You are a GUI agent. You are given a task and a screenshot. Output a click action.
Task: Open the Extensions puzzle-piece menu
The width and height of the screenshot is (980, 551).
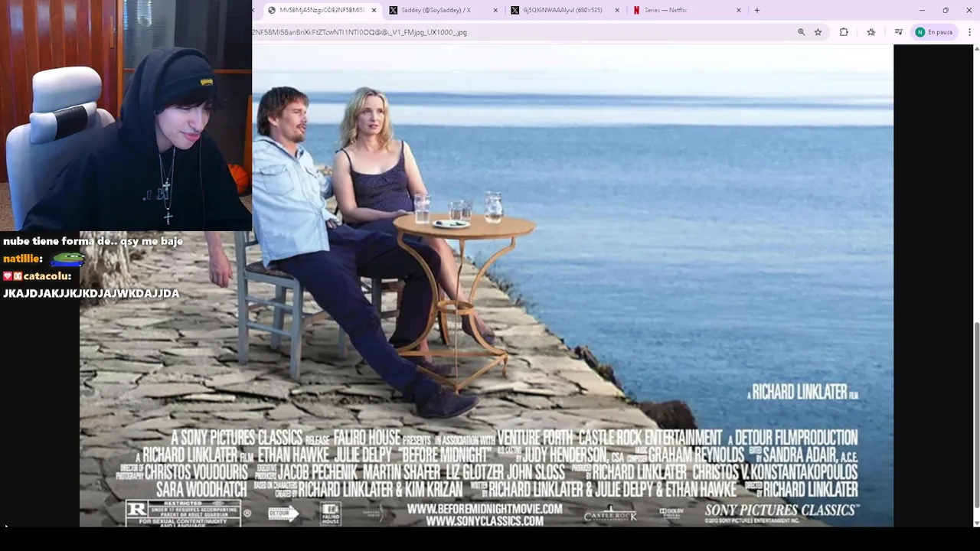[844, 32]
